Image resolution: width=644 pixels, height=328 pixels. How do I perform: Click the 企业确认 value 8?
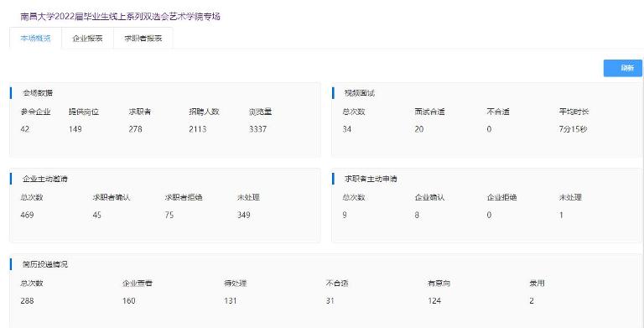click(417, 215)
